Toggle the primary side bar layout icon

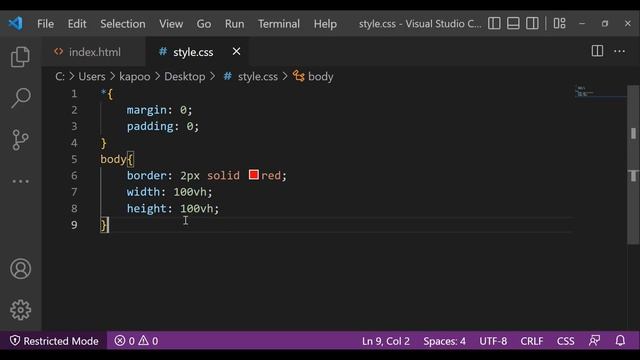[x=494, y=23]
